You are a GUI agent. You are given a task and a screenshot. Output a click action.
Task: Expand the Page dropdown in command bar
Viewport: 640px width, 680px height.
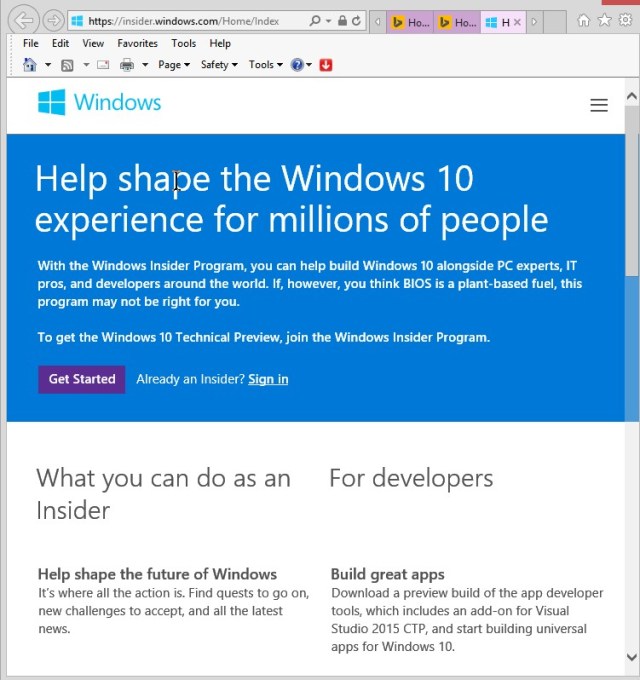173,65
